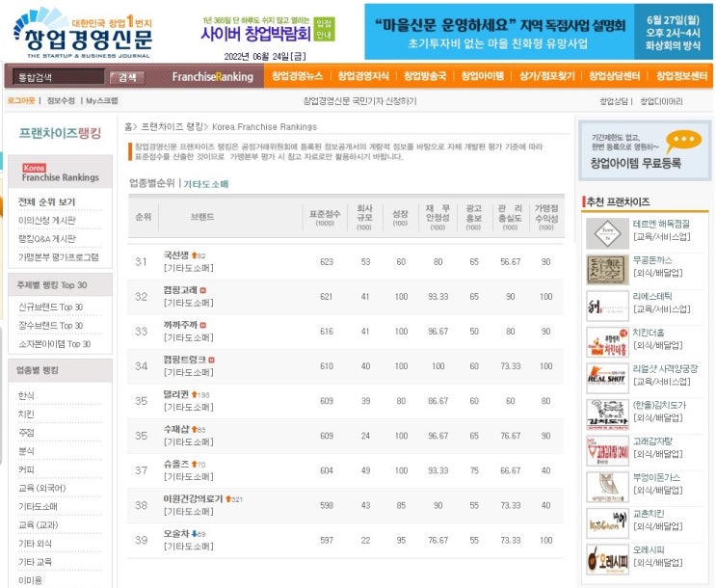Click the red new-entry icon next to 캠핑트렁크
Image resolution: width=716 pixels, height=588 pixels.
(211, 360)
